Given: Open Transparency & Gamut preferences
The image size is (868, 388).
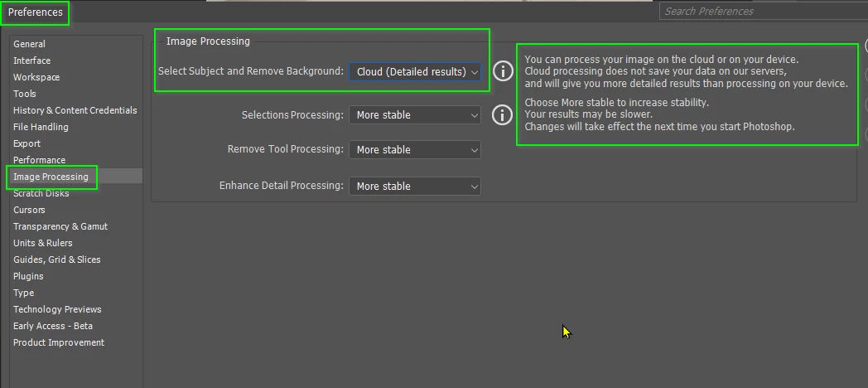Looking at the screenshot, I should (x=60, y=226).
